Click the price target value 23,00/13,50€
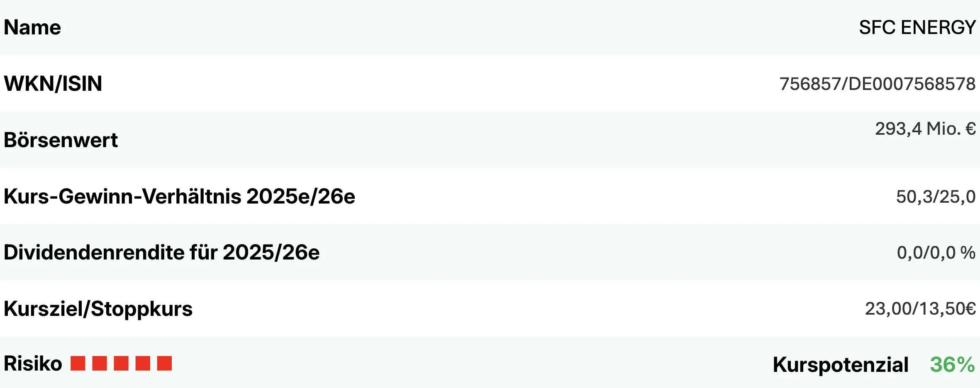The image size is (980, 388). (920, 309)
